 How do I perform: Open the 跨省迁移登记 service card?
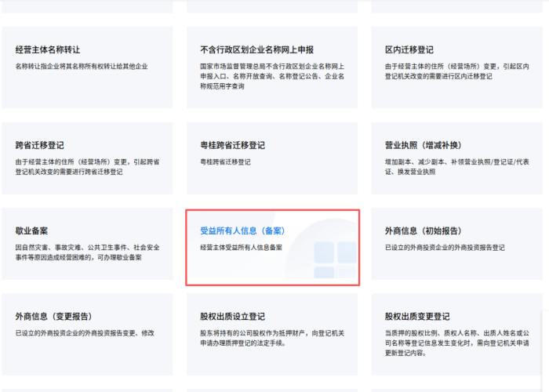[x=39, y=145]
